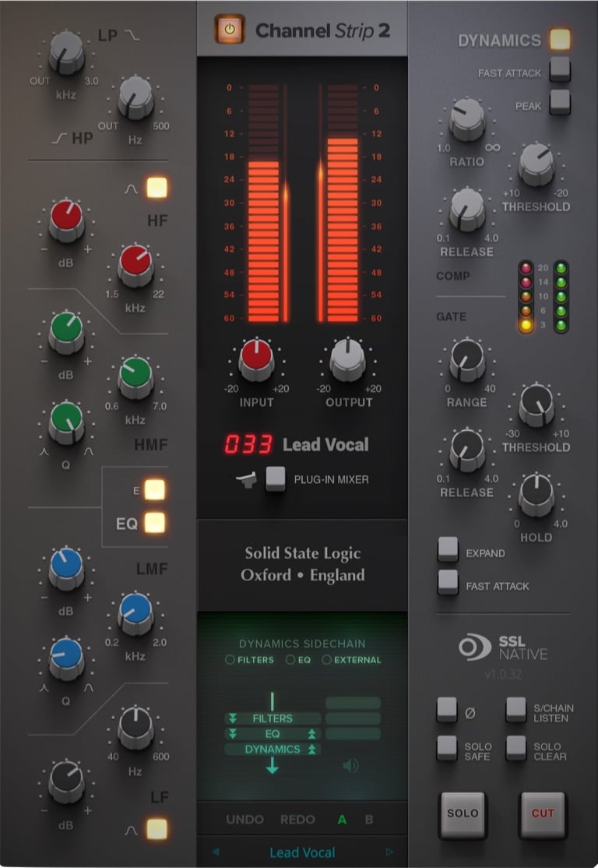Select preset slot A

click(x=342, y=819)
